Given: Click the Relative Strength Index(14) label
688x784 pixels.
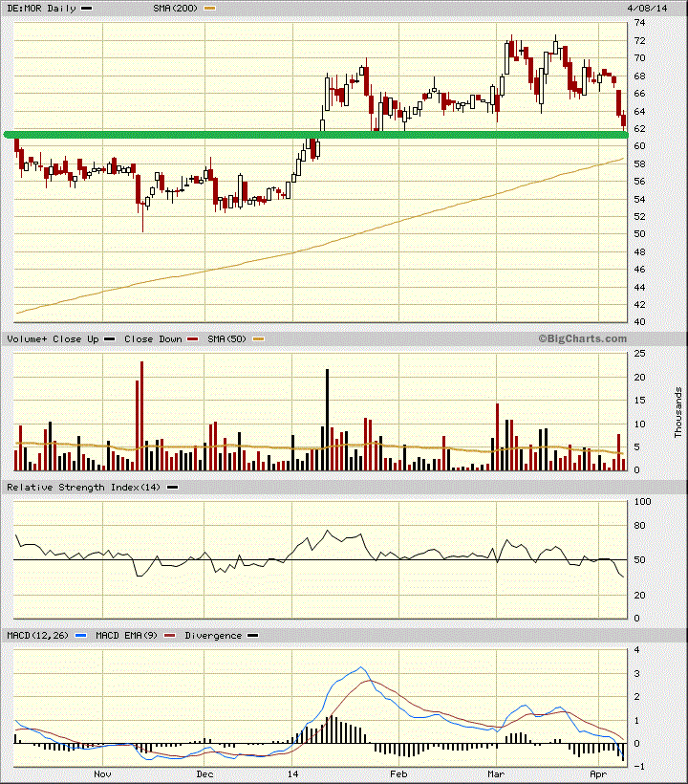Looking at the screenshot, I should coord(83,487).
